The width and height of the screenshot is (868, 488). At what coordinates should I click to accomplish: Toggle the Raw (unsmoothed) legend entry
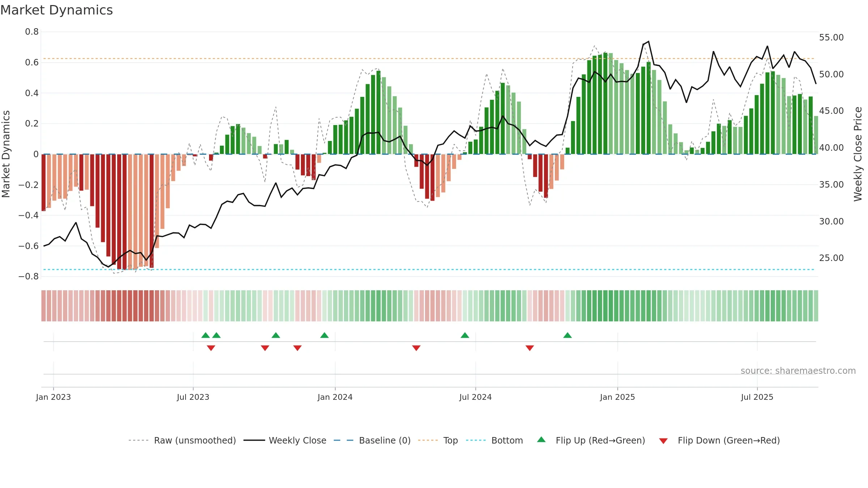[x=182, y=440]
